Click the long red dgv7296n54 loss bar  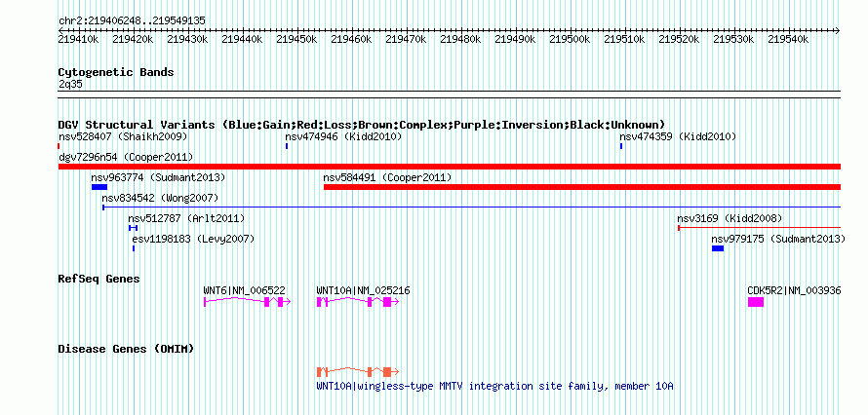click(450, 167)
